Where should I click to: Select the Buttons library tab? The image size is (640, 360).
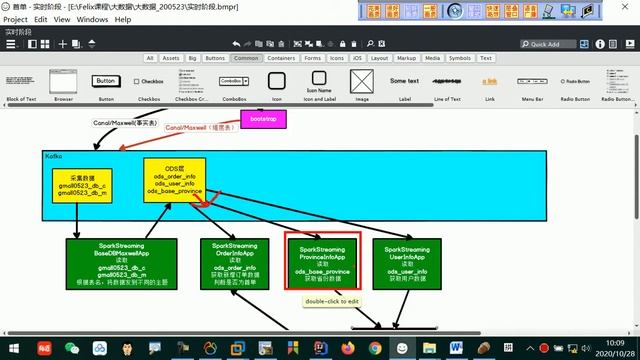215,58
